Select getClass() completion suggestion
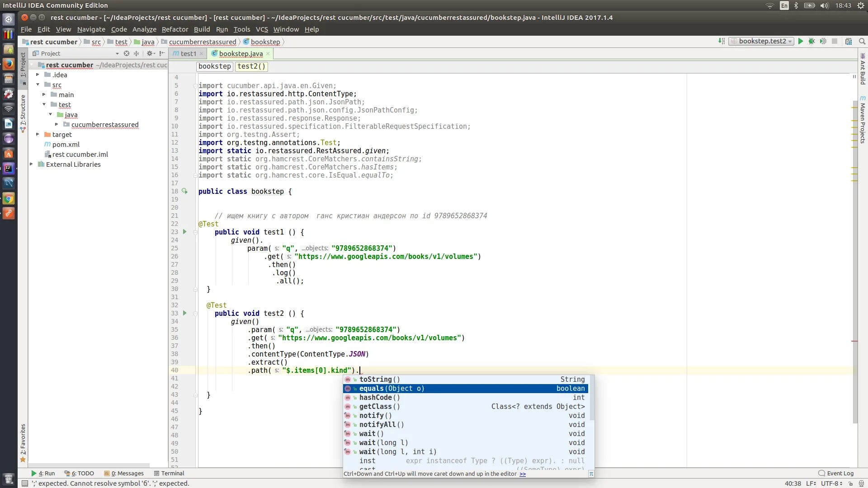This screenshot has width=868, height=488. pyautogui.click(x=466, y=407)
